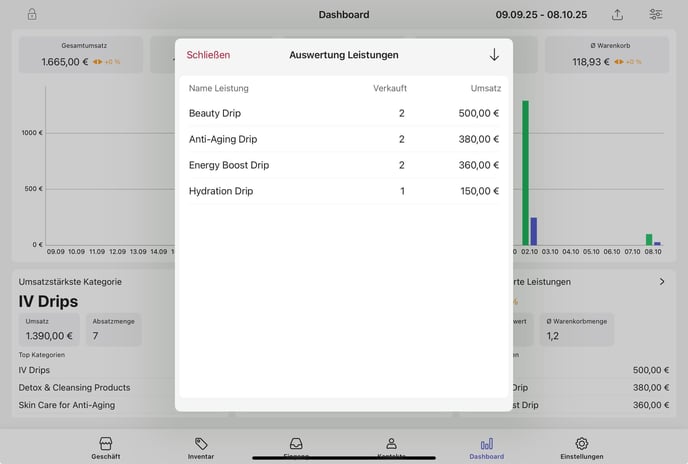688x464 pixels.
Task: Click the share/export icon
Action: [617, 15]
